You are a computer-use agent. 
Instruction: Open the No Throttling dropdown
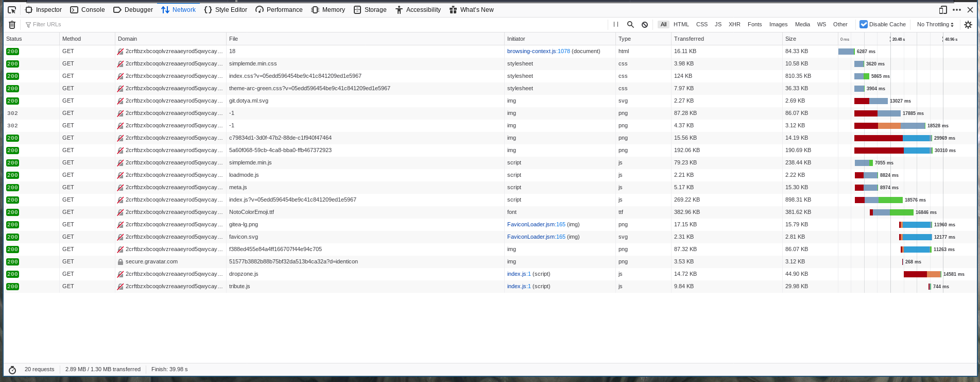(935, 24)
